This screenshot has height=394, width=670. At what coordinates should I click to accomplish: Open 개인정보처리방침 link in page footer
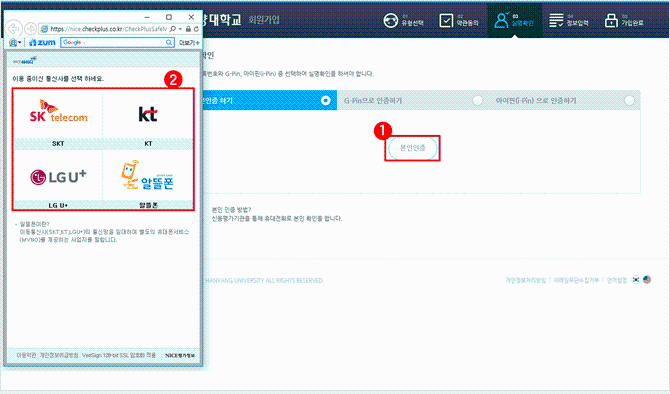click(x=526, y=280)
